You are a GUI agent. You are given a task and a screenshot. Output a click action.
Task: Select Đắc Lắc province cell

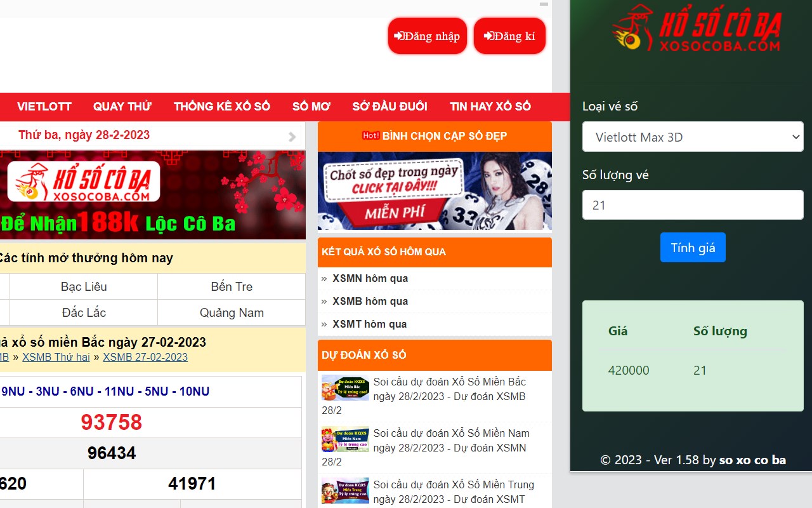[x=84, y=312]
